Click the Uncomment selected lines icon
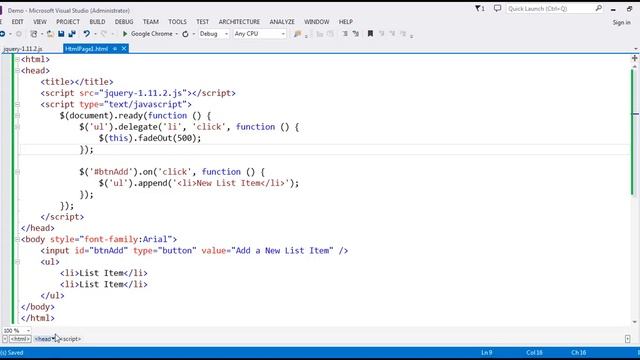This screenshot has height=360, width=640. click(x=356, y=34)
